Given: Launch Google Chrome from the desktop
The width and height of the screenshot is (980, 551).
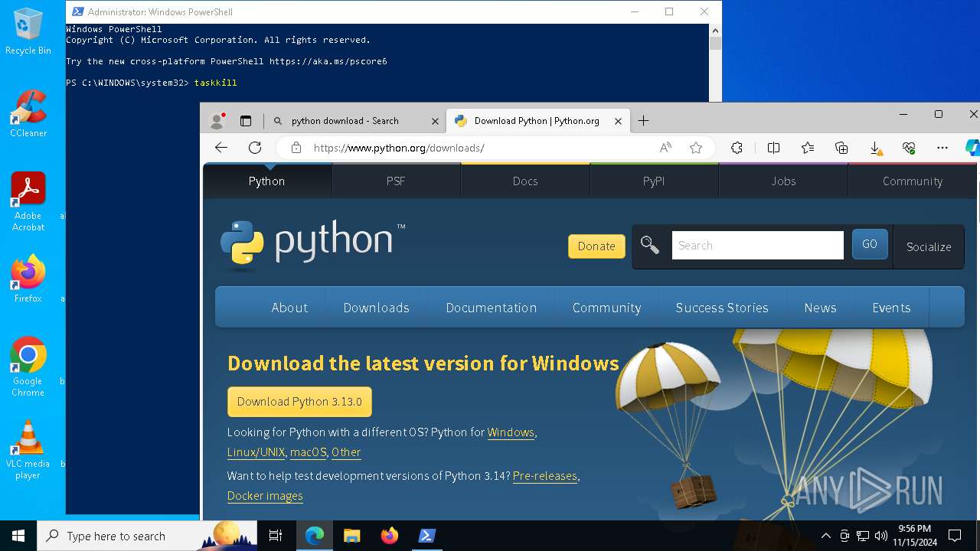Looking at the screenshot, I should click(x=28, y=367).
